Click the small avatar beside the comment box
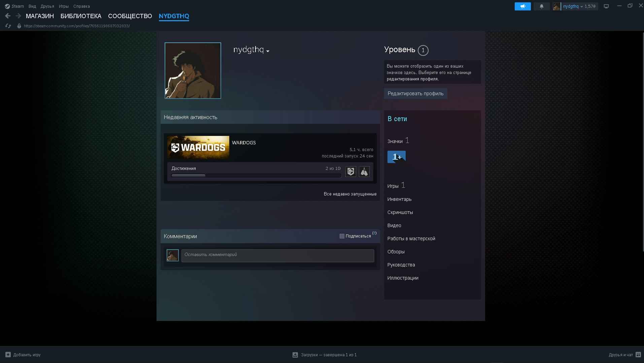 (173, 255)
